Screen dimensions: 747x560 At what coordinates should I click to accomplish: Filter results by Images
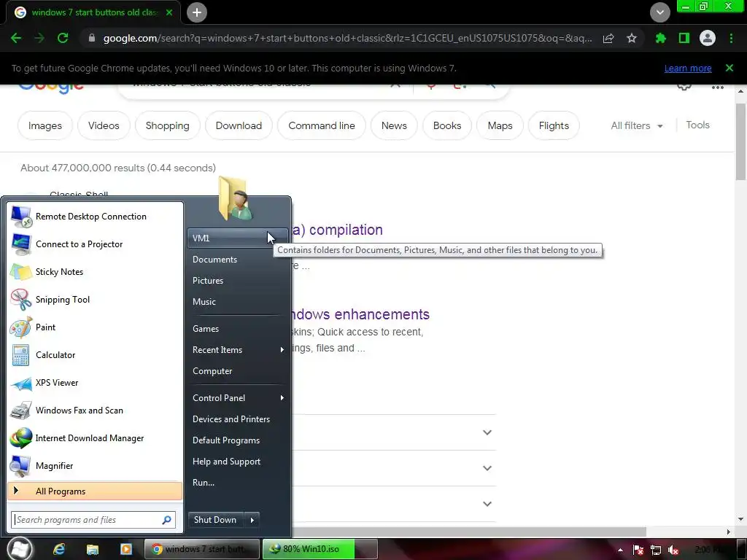45,125
